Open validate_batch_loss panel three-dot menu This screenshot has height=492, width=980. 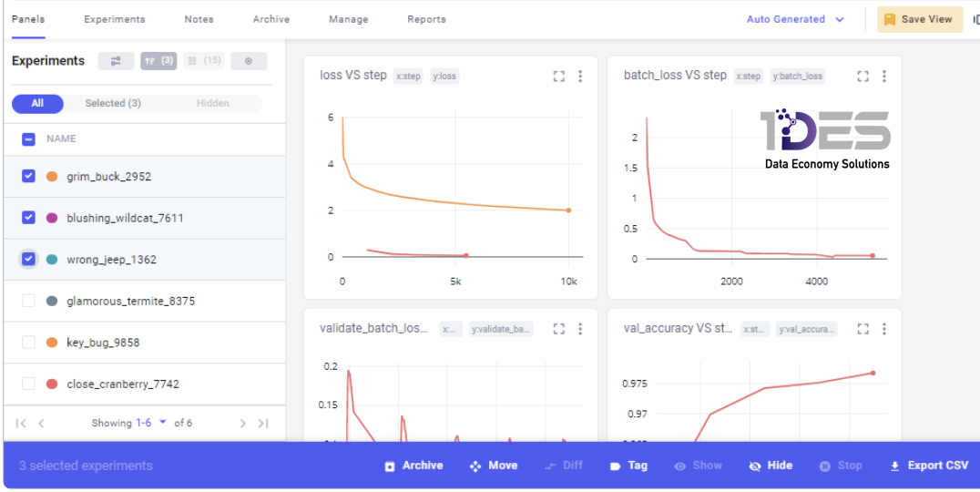point(580,329)
